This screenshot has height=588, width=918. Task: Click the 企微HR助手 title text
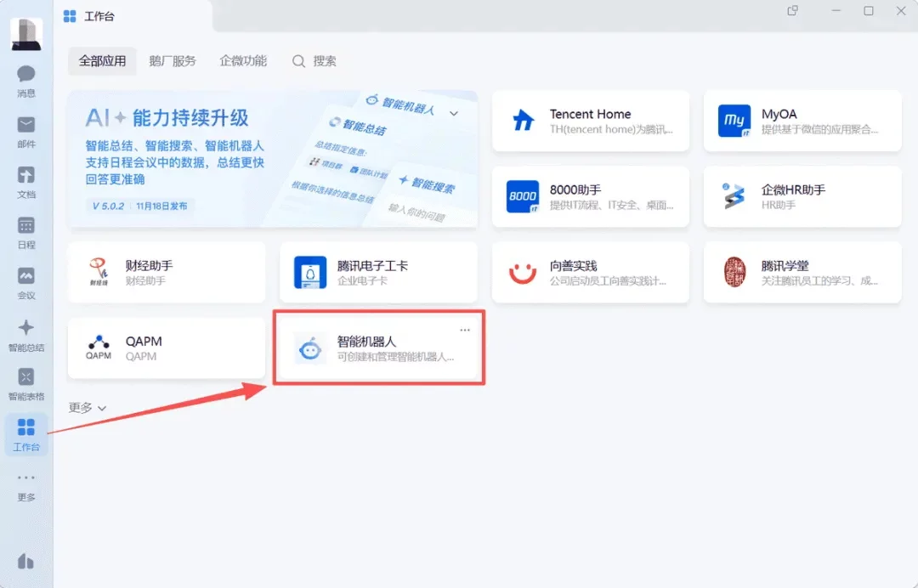pos(793,189)
